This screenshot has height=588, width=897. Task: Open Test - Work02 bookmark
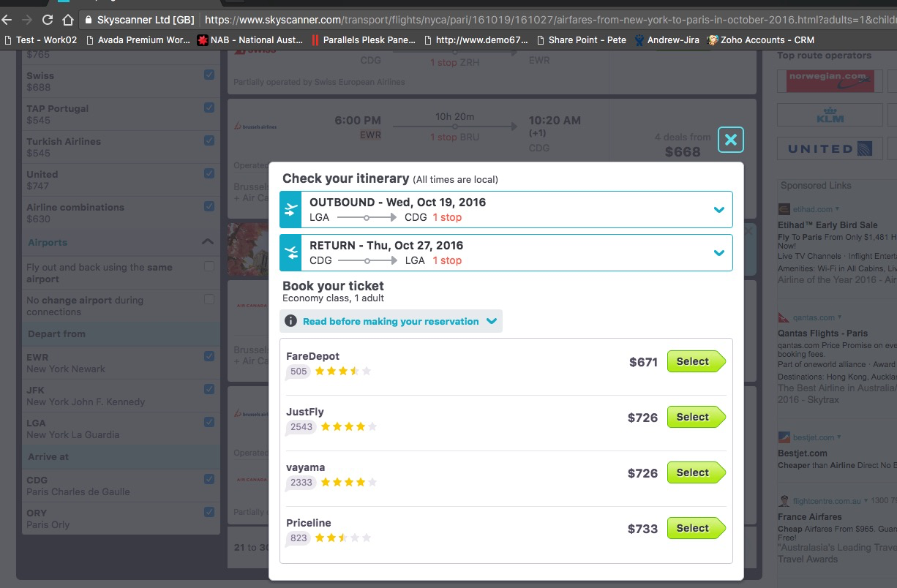click(x=41, y=40)
